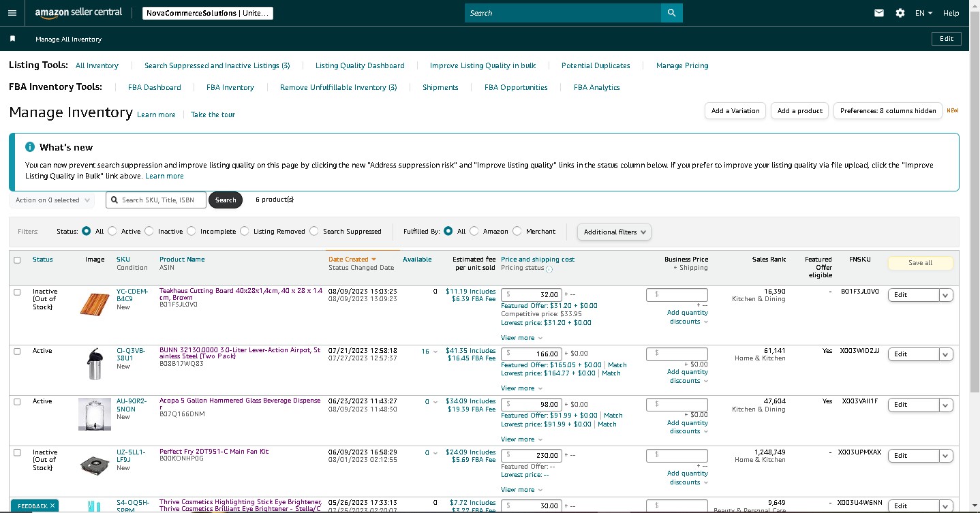Expand View more for BUNN Airpot
Screen dimensions: 980x513
(x=521, y=388)
